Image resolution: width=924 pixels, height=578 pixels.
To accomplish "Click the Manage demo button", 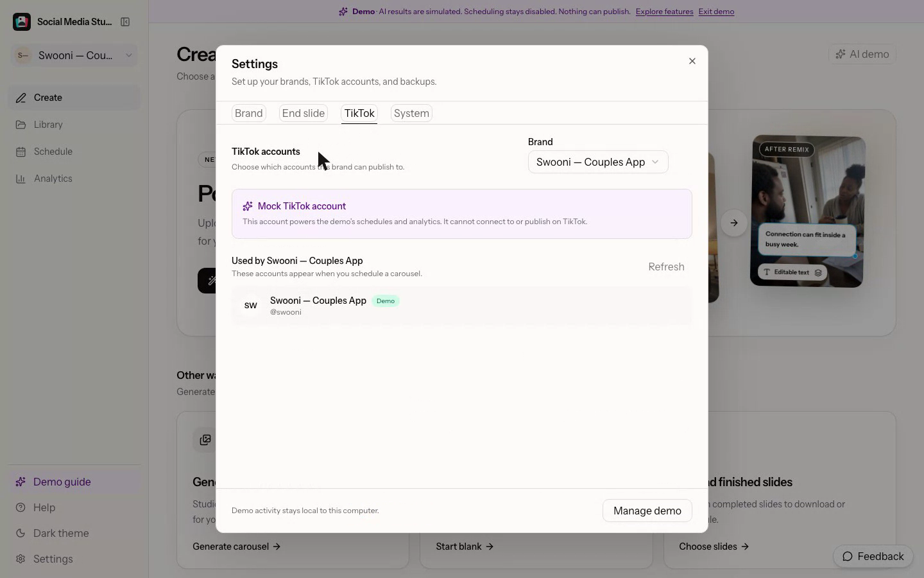I will tap(647, 511).
